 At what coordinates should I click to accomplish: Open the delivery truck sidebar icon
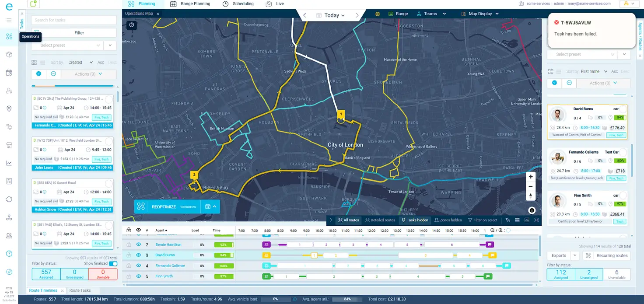coord(9,127)
